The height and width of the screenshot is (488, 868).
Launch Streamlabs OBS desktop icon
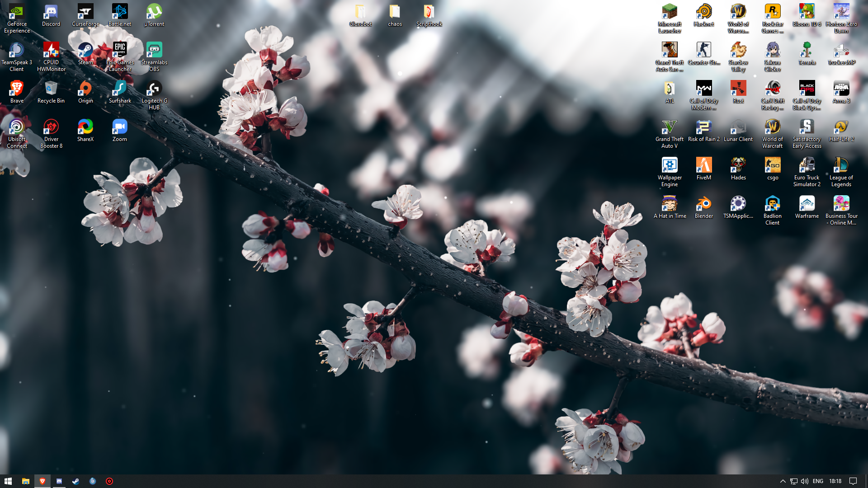tap(154, 56)
